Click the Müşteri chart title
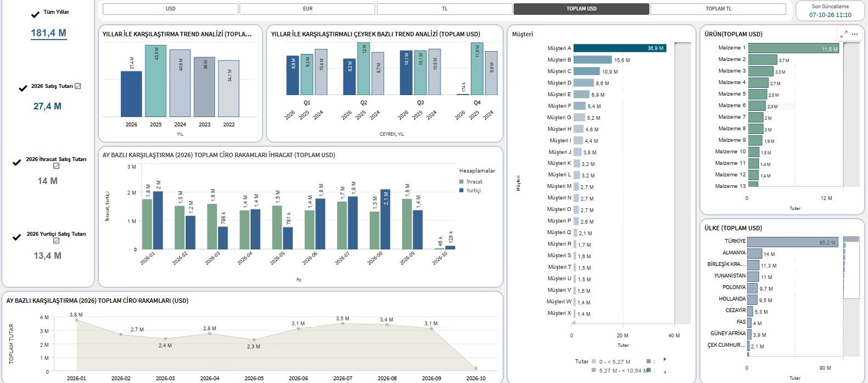Viewport: 868px width, 383px height. 522,34
